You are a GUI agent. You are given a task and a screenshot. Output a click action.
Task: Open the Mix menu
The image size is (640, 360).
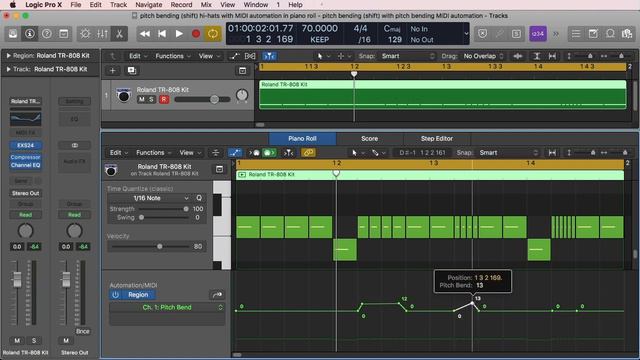(x=206, y=5)
